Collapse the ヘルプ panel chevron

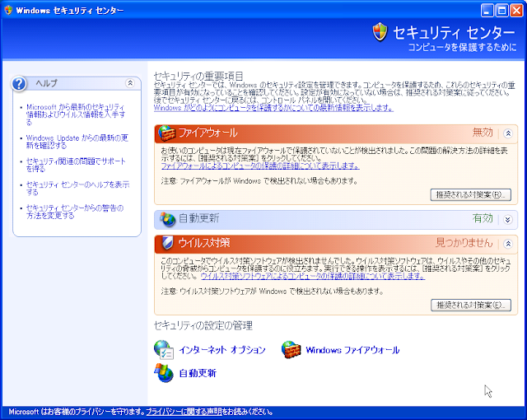[x=130, y=83]
